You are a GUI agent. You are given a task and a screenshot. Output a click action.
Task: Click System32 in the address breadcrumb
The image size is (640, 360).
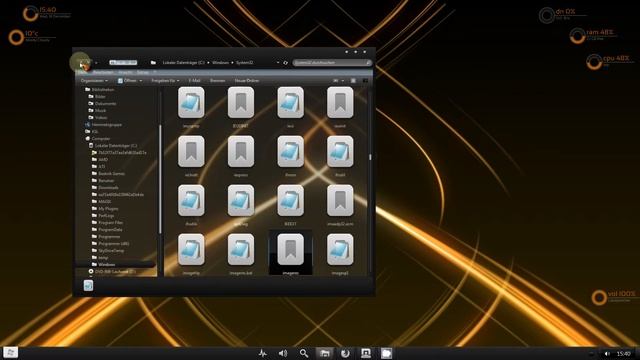(x=244, y=62)
